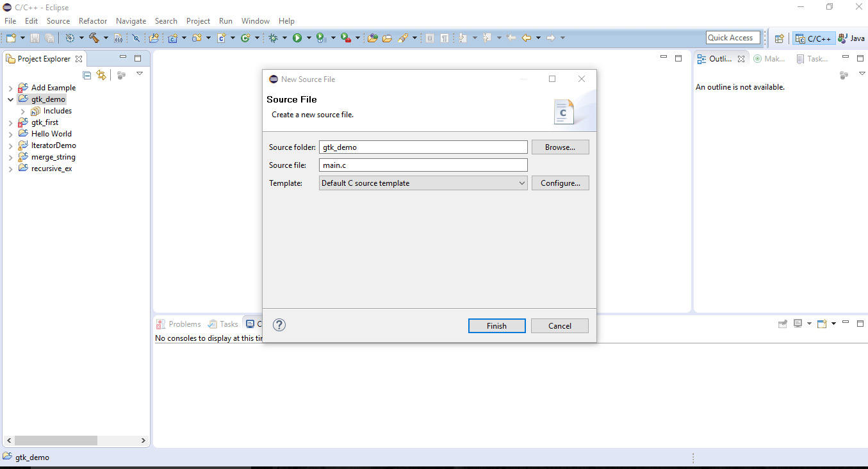This screenshot has width=868, height=469.
Task: Click Browse to choose source folder
Action: click(x=560, y=147)
